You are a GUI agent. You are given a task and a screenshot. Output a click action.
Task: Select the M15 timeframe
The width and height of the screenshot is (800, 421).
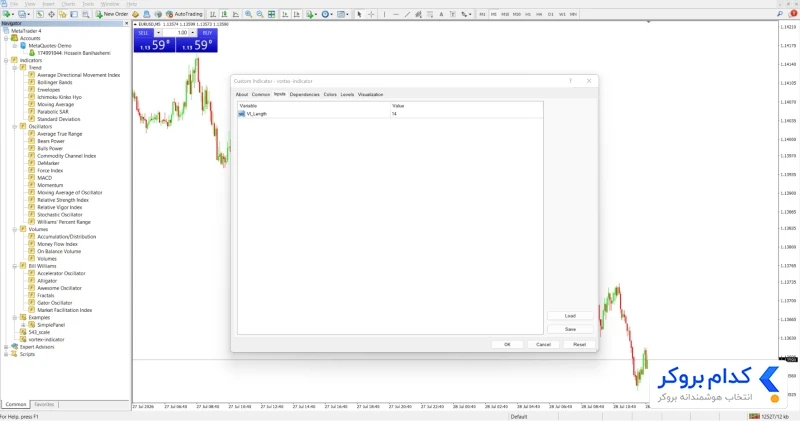pos(505,14)
